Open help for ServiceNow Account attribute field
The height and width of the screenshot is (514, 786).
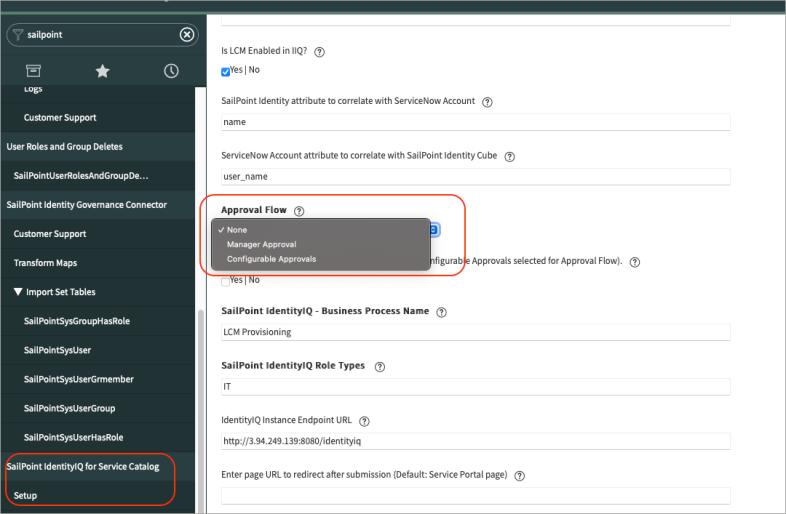[x=509, y=157]
